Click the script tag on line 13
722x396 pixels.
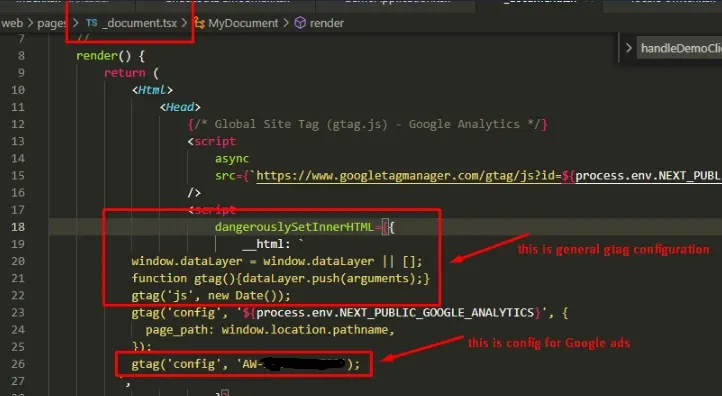pos(212,141)
